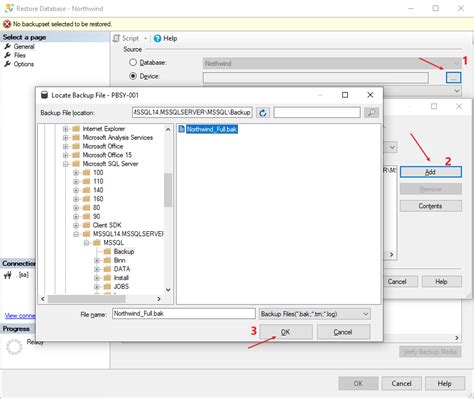This screenshot has height=399, width=474.
Task: Click the refresh icon beside backup file location
Action: (263, 113)
